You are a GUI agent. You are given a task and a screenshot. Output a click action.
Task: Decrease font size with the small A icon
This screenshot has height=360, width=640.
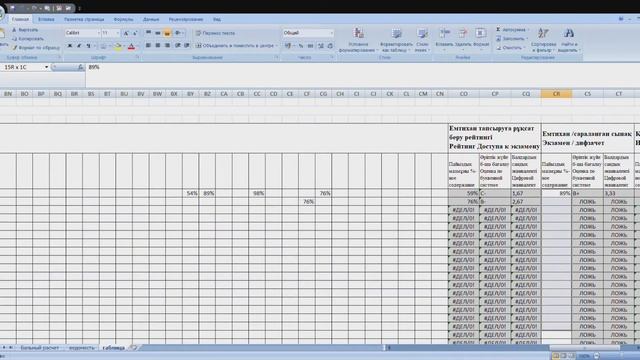click(135, 33)
